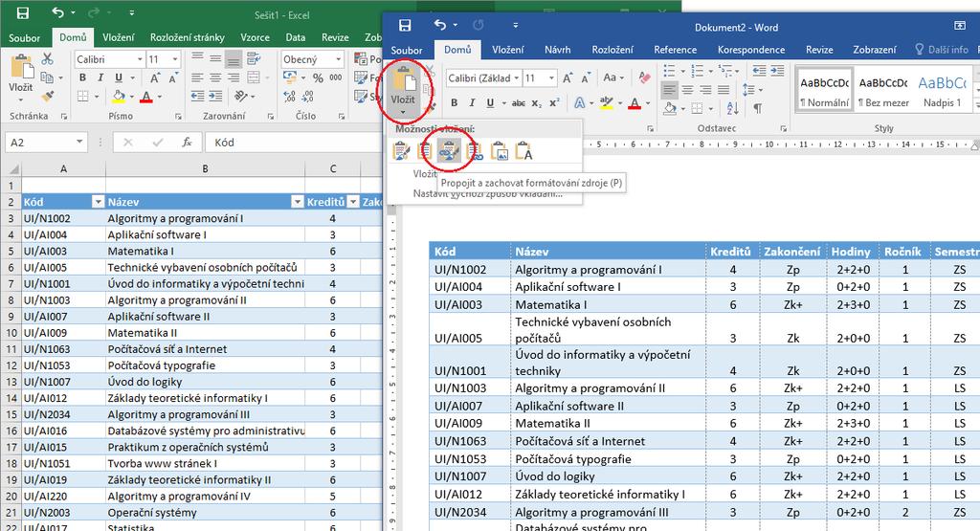980x531 pixels.
Task: Open the Reference tab in Word
Action: coord(675,50)
